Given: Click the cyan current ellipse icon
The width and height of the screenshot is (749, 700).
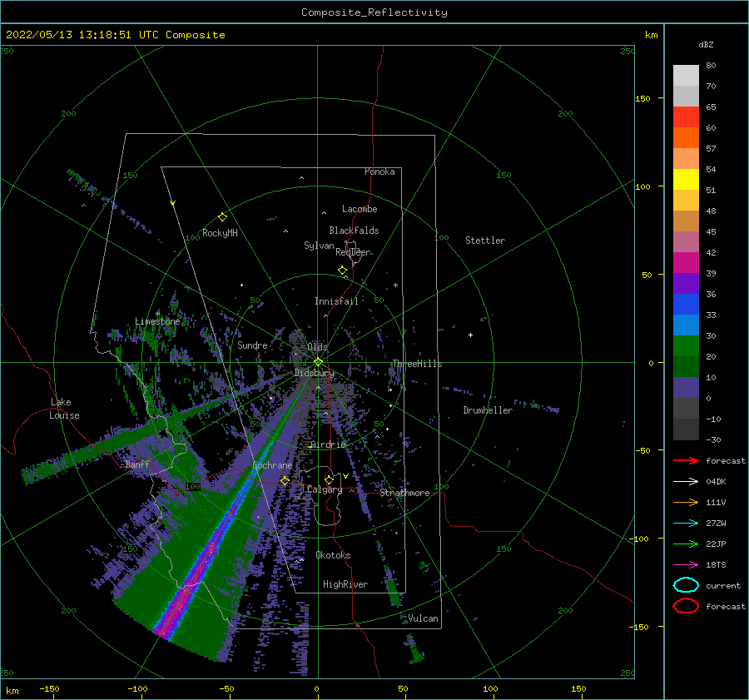Looking at the screenshot, I should click(x=686, y=585).
